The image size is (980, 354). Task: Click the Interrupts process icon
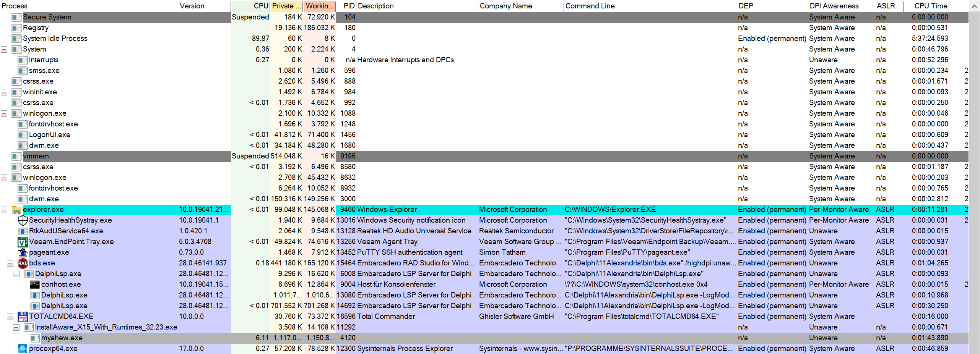(23, 60)
